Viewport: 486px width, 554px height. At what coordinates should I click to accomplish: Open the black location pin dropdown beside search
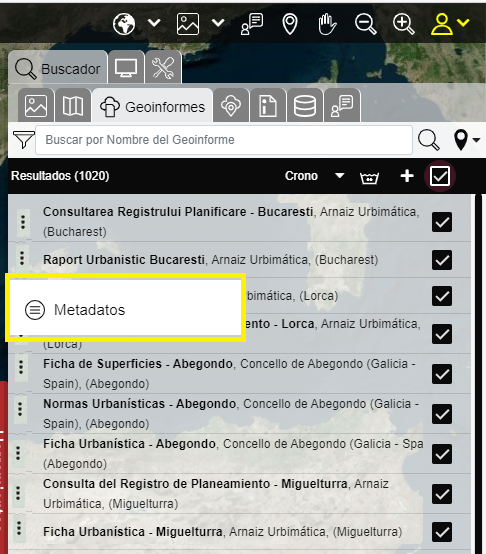tap(466, 140)
